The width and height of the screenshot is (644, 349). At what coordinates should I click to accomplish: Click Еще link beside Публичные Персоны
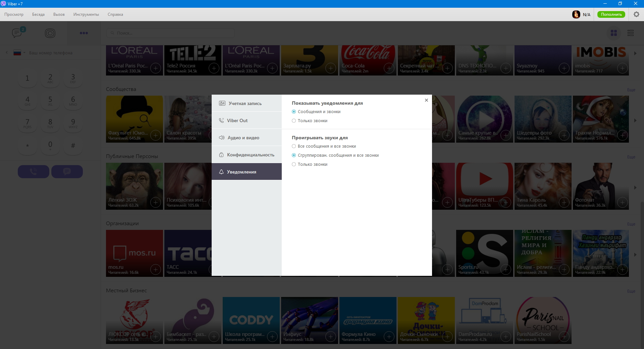click(x=631, y=157)
